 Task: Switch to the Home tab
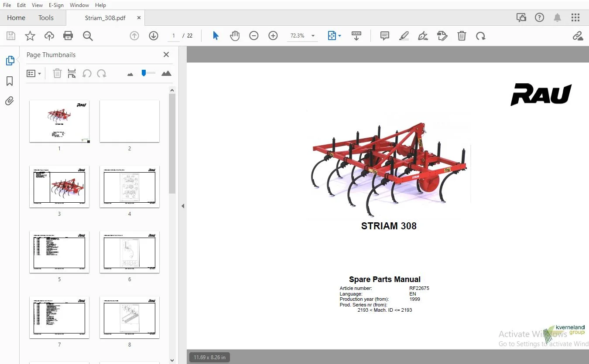[16, 18]
